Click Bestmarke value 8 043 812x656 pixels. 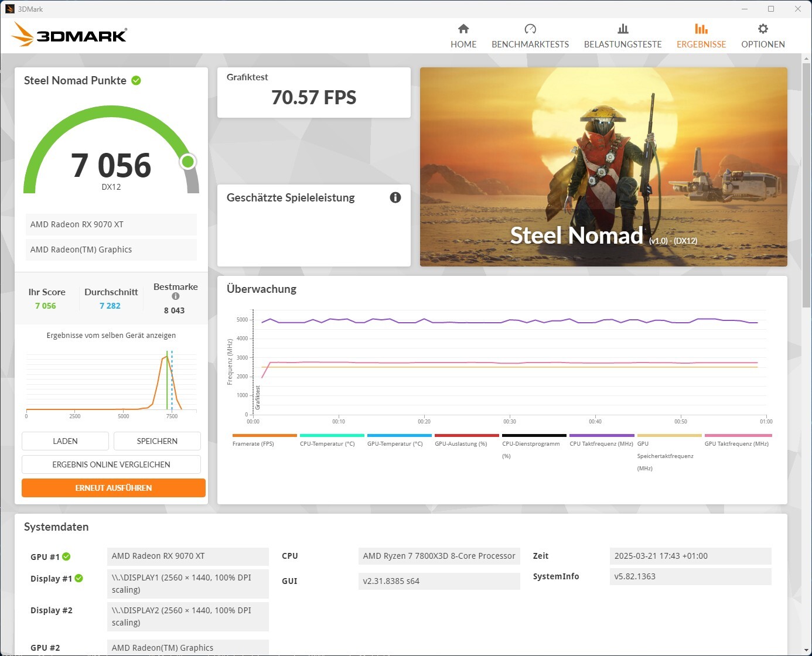(x=174, y=310)
